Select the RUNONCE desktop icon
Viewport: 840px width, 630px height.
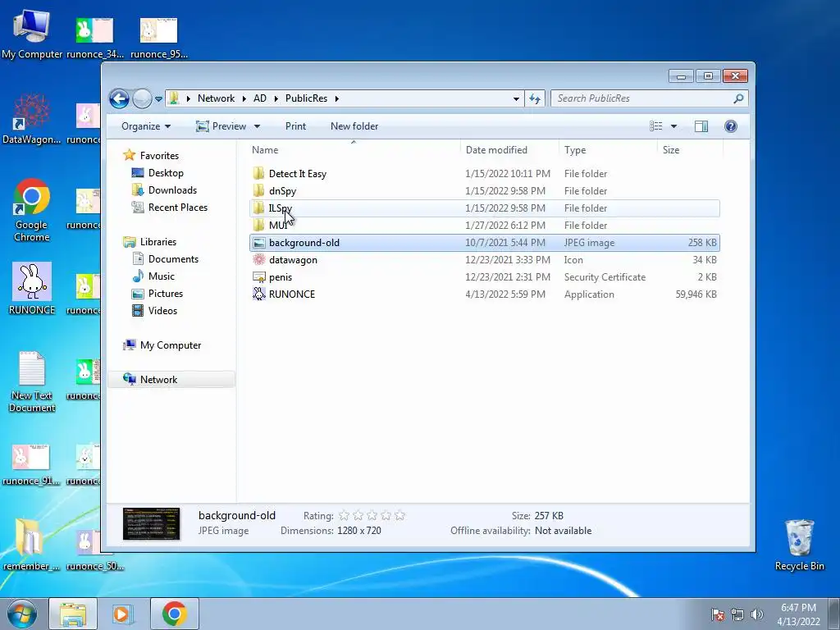pos(32,288)
